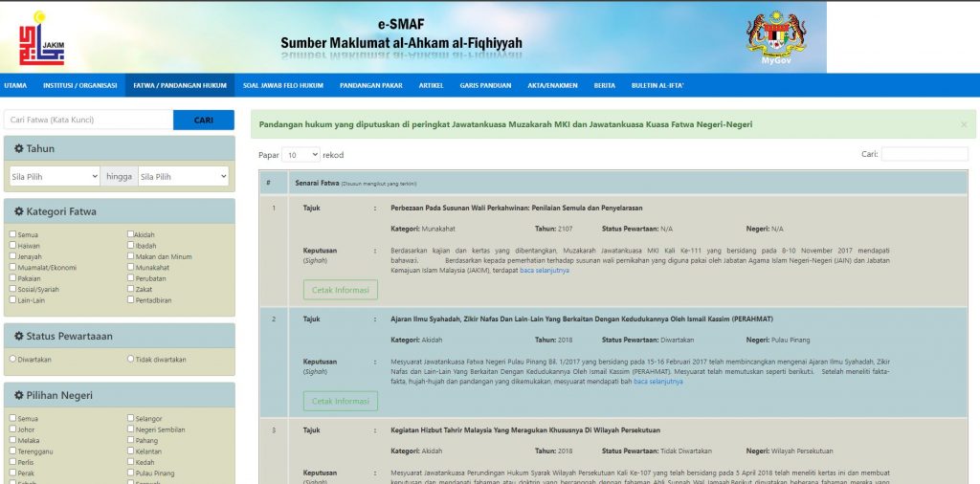
Task: Enable the Muamalat/Ekonomi checkbox
Action: tap(12, 267)
